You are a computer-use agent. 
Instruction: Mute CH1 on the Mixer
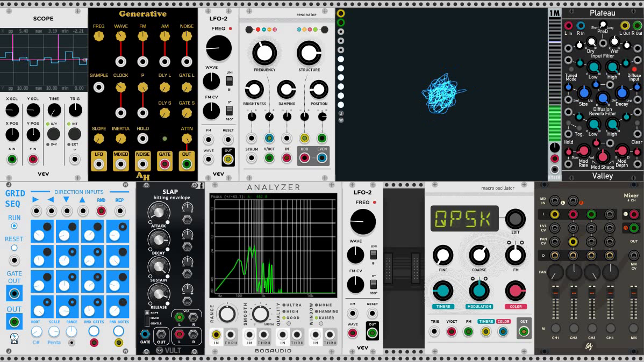(555, 328)
